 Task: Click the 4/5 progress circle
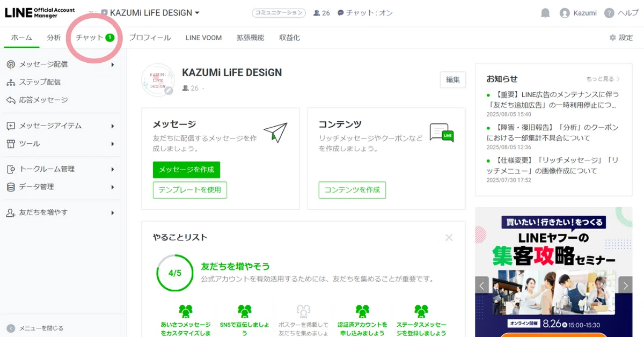(175, 273)
